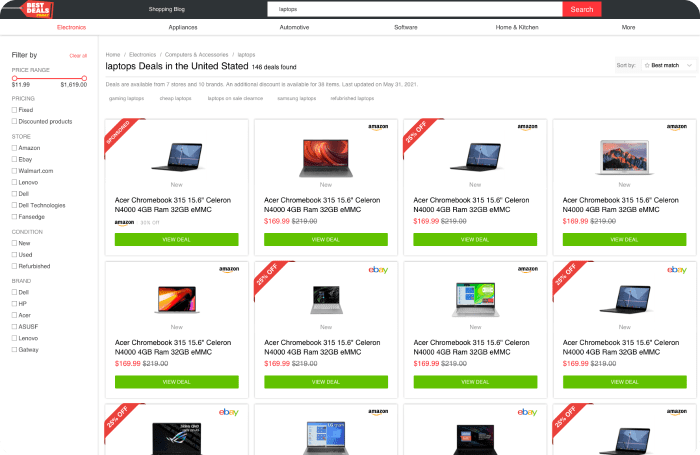Click the eBay logo on second-row fourth card

pos(677,270)
